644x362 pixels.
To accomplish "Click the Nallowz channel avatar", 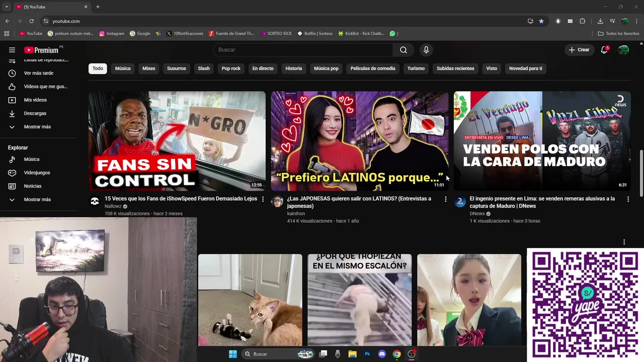I will 94,202.
